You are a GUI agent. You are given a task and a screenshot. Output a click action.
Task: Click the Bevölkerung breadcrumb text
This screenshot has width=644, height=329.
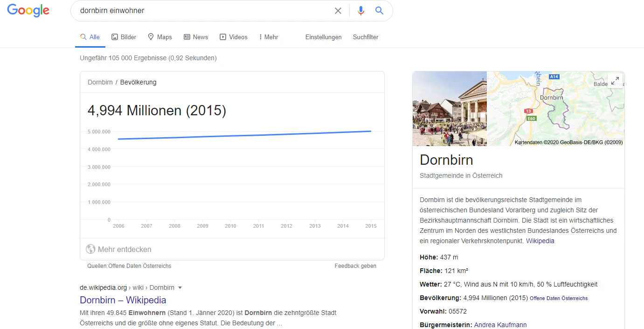click(x=138, y=82)
